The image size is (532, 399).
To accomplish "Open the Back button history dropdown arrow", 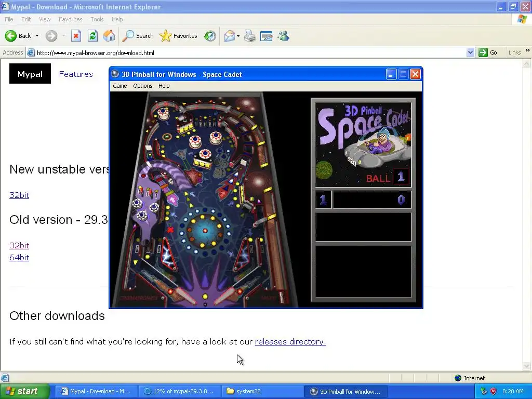I will point(37,36).
